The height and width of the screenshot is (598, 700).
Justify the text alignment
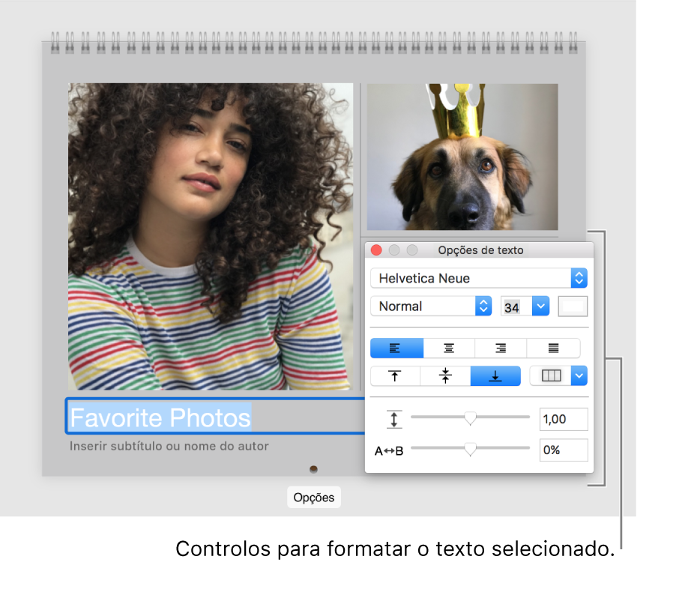[x=553, y=348]
